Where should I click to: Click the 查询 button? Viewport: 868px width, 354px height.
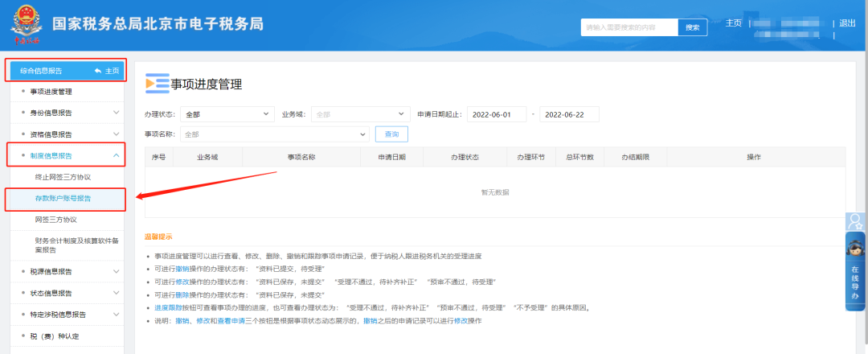[x=391, y=134]
